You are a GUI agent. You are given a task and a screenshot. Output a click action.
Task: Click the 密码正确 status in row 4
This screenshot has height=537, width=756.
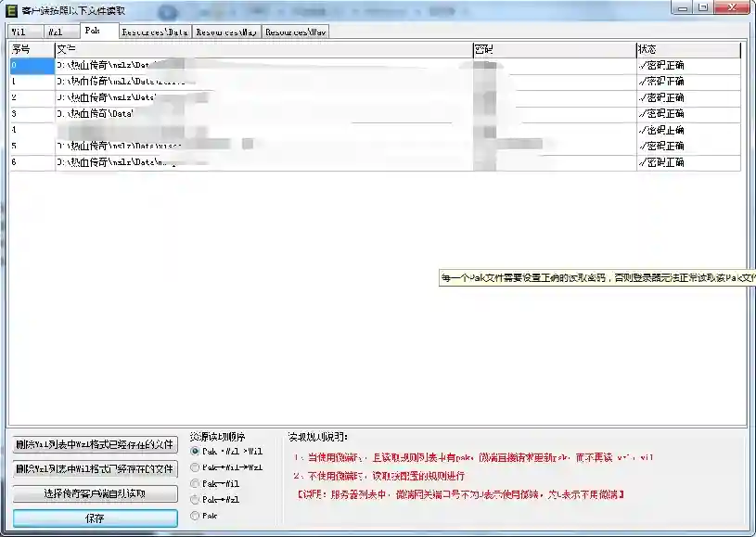click(x=661, y=130)
